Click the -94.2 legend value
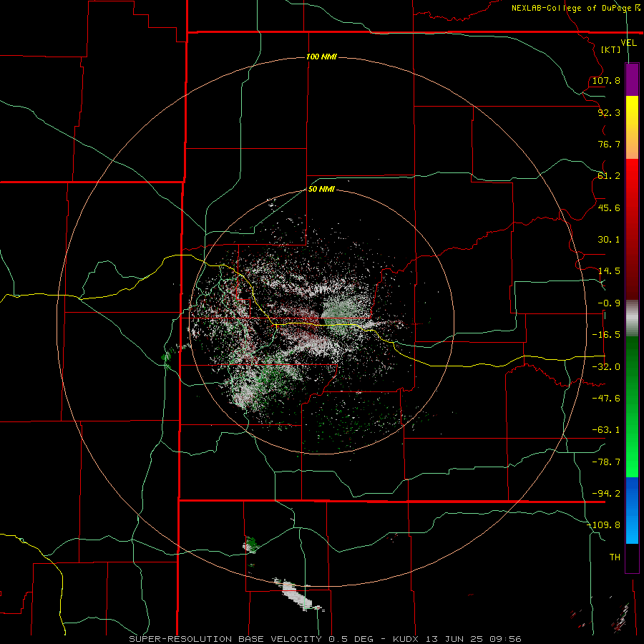Image resolution: width=644 pixels, height=644 pixels. (x=606, y=494)
